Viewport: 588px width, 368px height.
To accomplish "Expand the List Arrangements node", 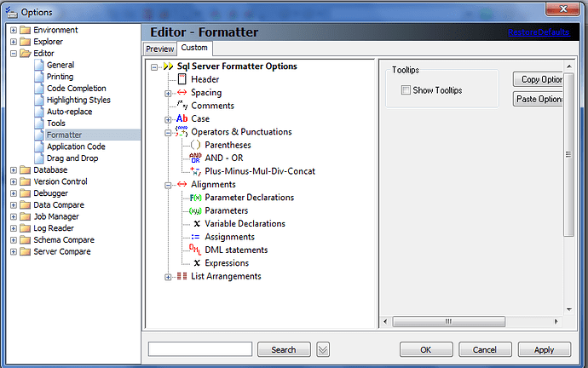I will (x=168, y=277).
